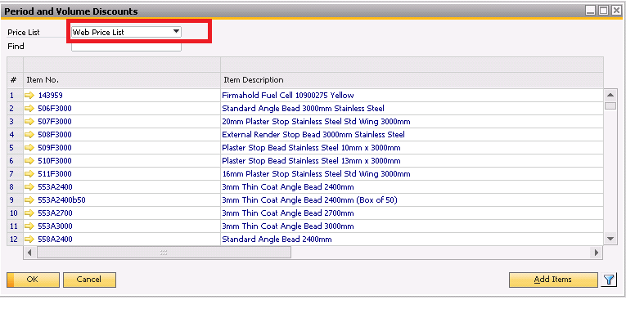The image size is (644, 318).
Task: Click horizontal scrollbar right arrow
Action: click(x=597, y=253)
